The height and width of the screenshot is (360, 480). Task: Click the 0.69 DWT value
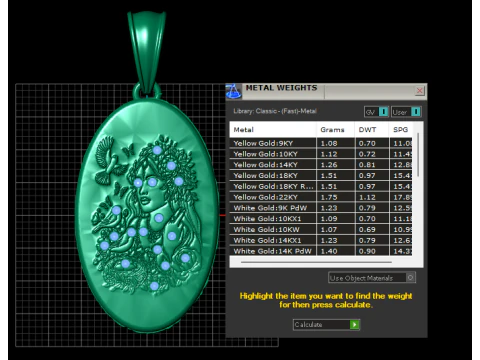point(367,229)
